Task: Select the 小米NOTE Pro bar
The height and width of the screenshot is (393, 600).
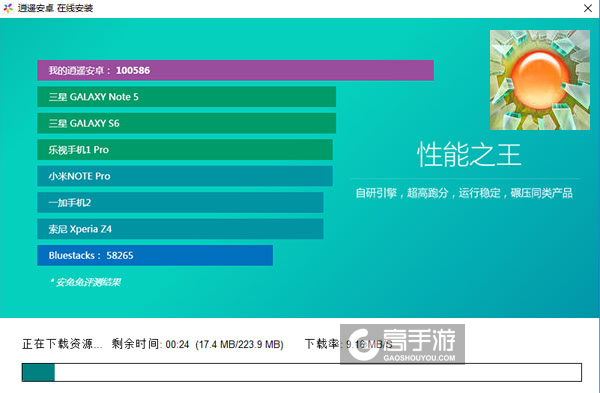Action: (185, 176)
